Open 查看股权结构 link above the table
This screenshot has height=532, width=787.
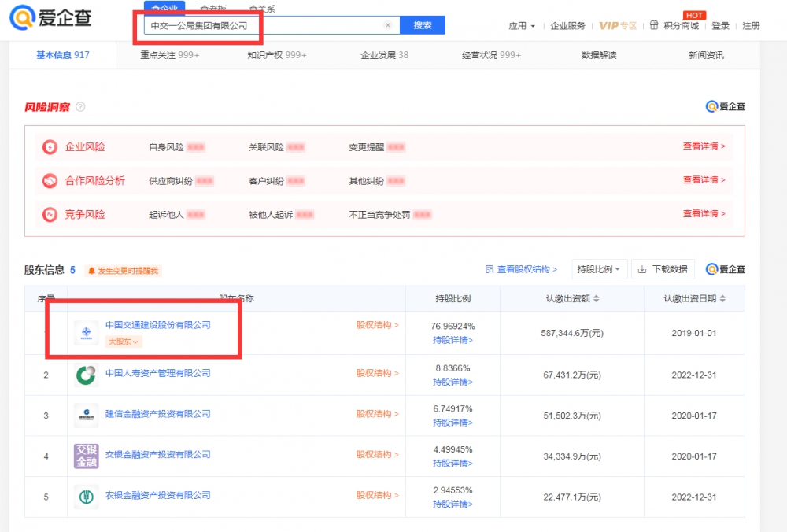tap(522, 269)
